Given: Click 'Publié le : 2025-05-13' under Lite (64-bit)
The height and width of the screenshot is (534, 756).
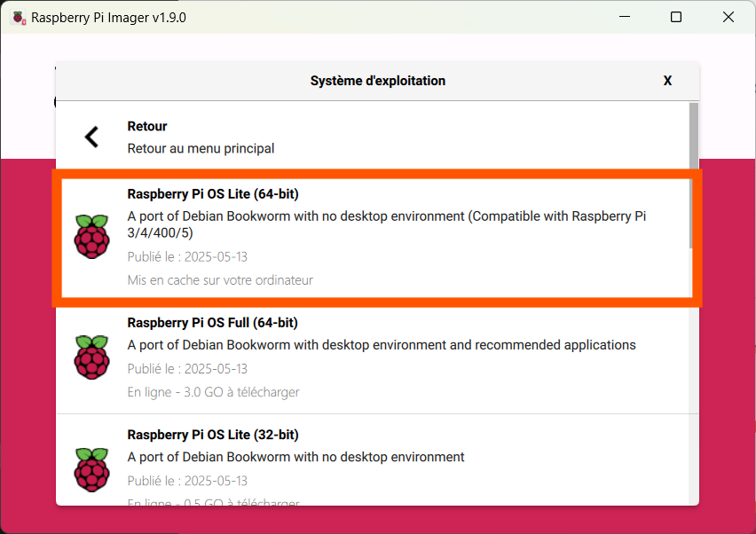Looking at the screenshot, I should coord(187,257).
